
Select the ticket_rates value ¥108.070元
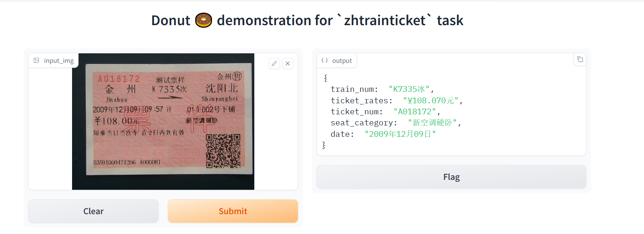coord(430,101)
